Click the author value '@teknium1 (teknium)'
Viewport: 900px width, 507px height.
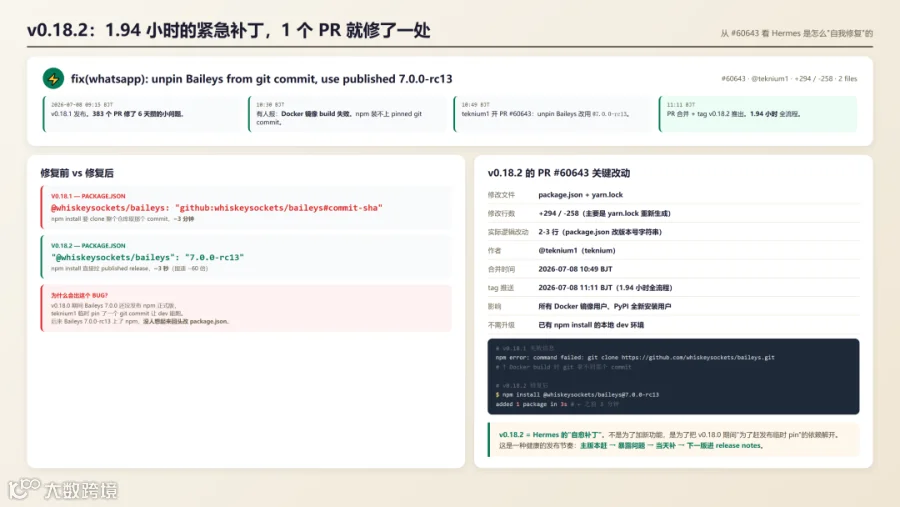coord(577,250)
